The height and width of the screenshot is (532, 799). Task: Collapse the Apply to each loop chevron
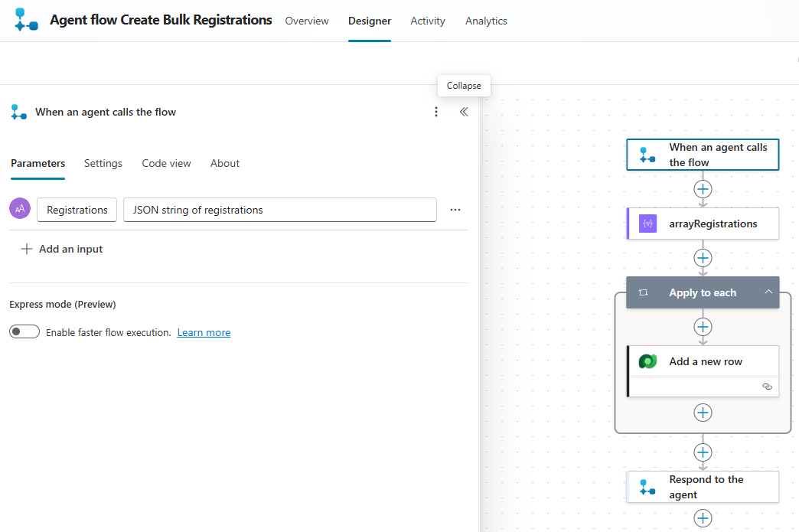pos(768,292)
